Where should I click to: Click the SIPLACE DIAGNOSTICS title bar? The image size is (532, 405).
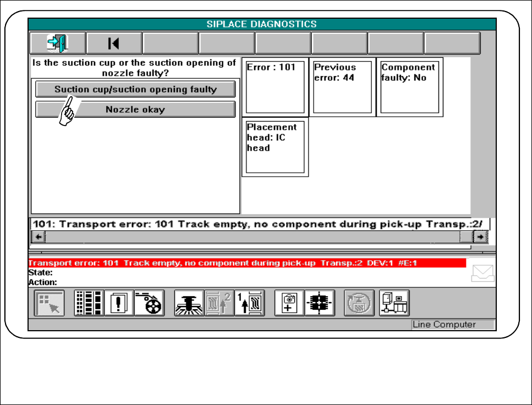(x=262, y=24)
